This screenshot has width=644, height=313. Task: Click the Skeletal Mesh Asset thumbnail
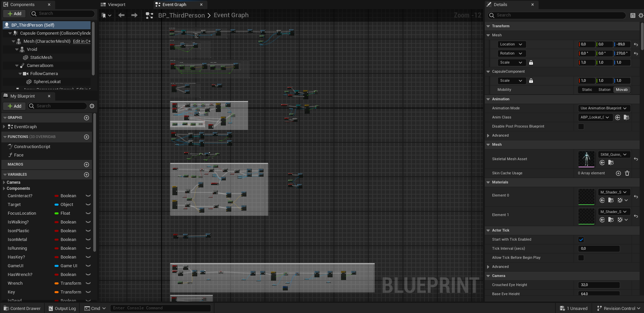click(x=586, y=159)
